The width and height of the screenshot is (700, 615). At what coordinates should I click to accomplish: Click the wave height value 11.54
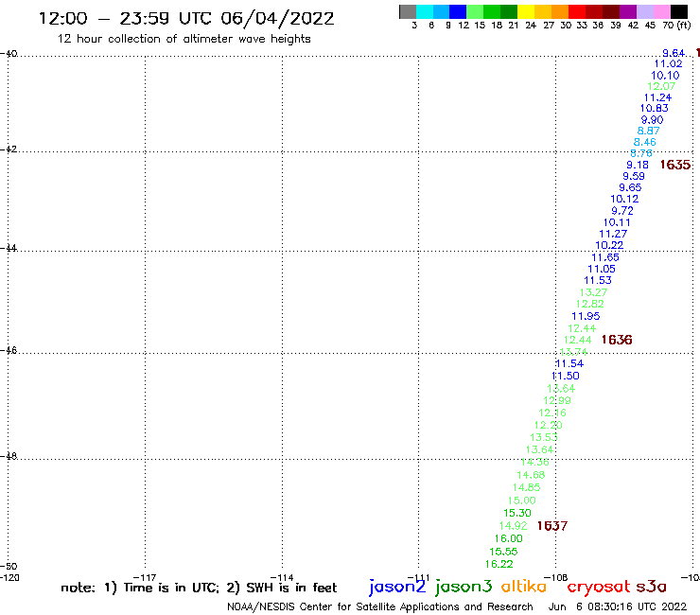(569, 363)
